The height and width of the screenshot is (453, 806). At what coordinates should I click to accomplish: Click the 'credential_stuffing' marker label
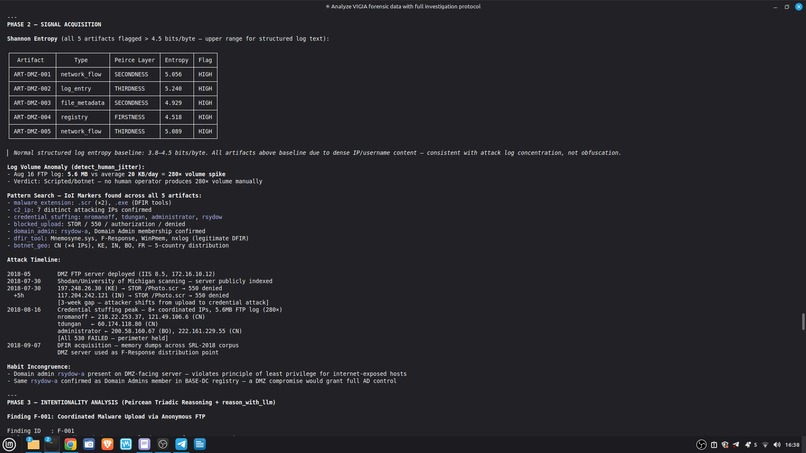coord(46,217)
